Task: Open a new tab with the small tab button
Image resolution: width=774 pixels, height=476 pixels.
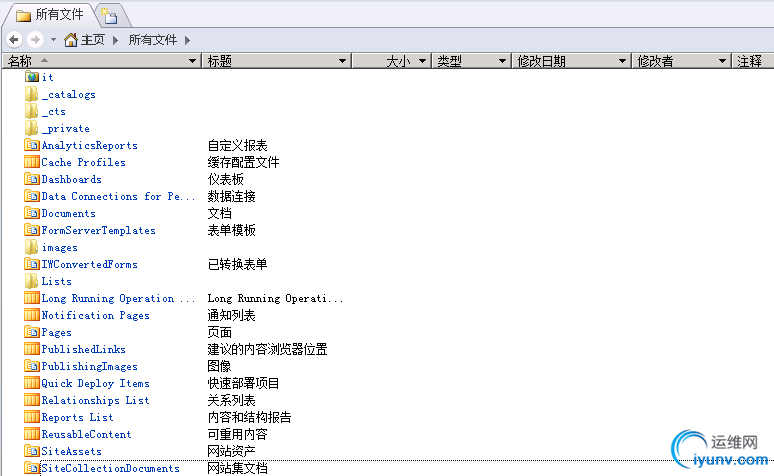Action: (x=110, y=16)
